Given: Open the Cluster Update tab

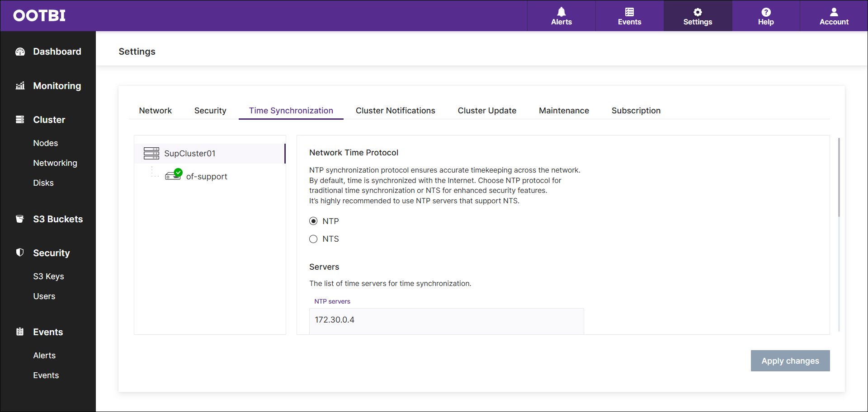Looking at the screenshot, I should pos(487,111).
